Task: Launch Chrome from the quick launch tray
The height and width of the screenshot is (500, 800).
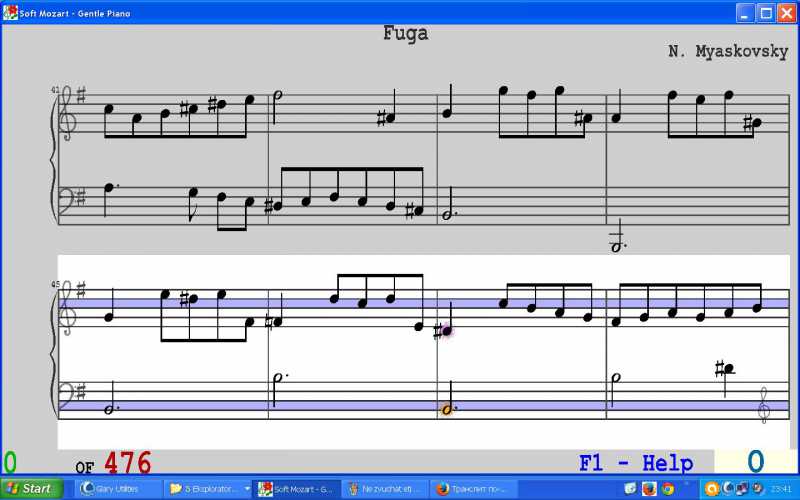Action: pyautogui.click(x=668, y=489)
